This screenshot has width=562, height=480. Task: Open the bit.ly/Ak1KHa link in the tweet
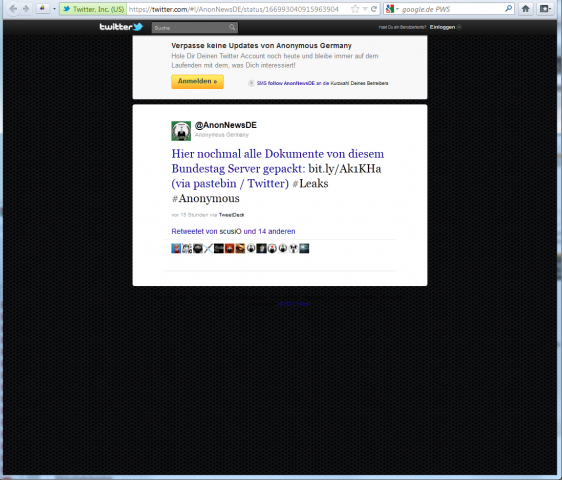coord(345,168)
